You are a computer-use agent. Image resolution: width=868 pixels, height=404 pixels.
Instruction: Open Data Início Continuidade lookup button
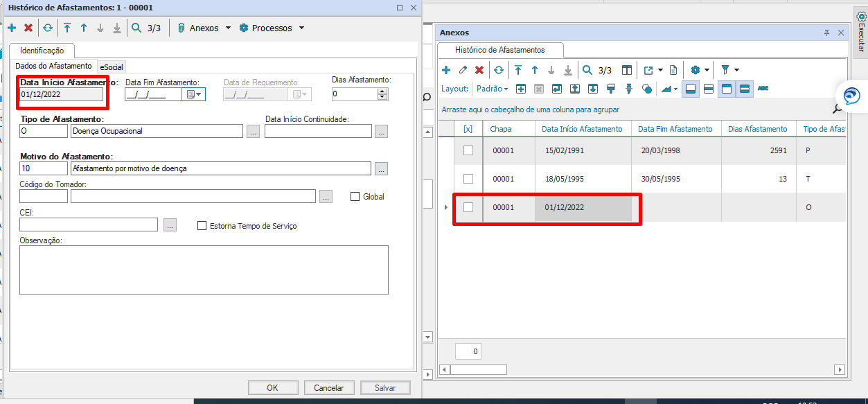pyautogui.click(x=381, y=131)
